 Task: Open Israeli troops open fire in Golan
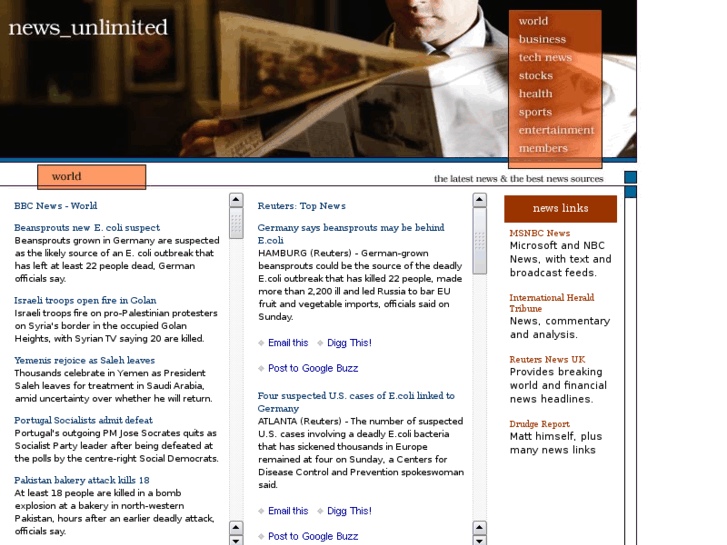tap(85, 301)
